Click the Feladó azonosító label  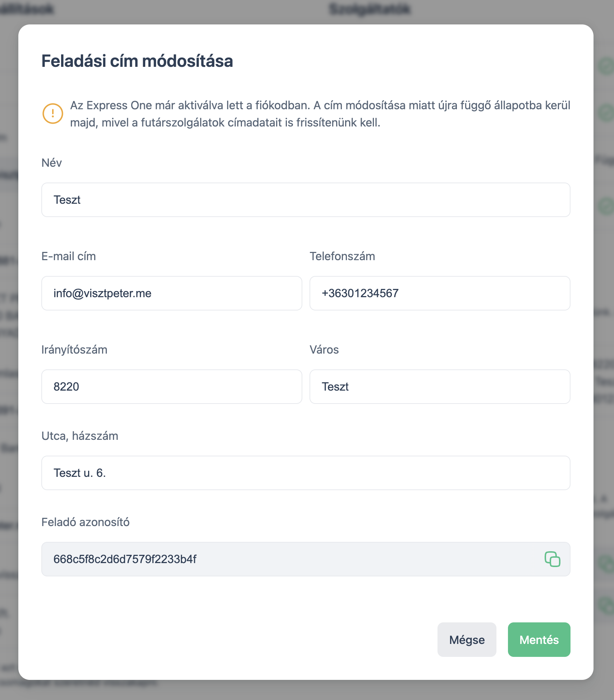86,522
